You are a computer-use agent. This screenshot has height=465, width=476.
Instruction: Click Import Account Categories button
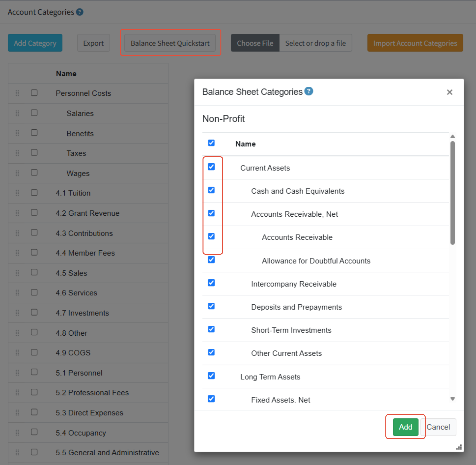point(415,43)
